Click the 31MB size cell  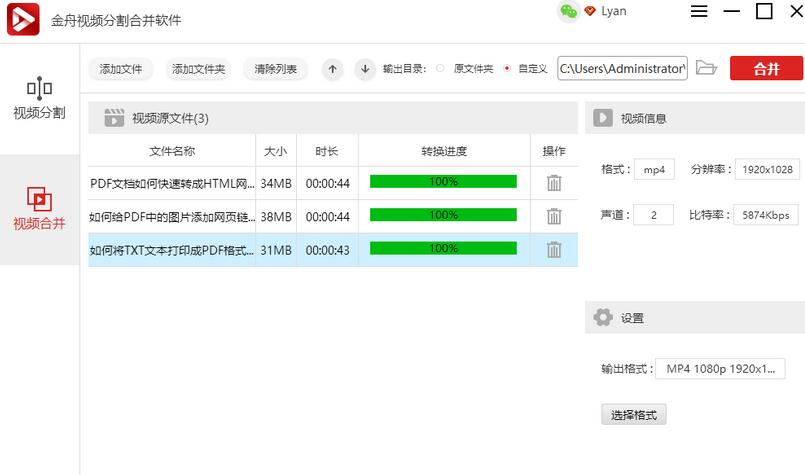(276, 250)
